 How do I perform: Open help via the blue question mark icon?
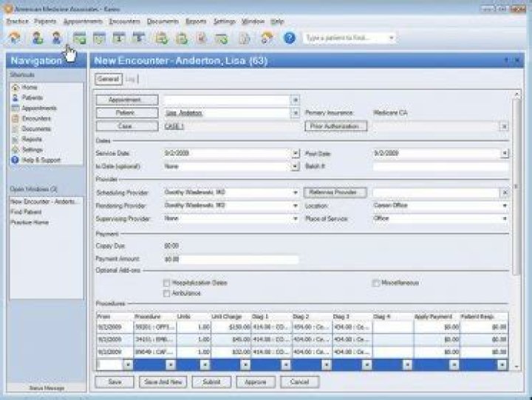tap(290, 38)
